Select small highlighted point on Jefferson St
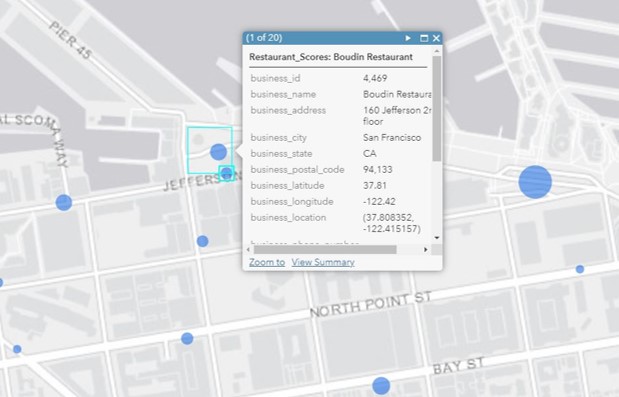The height and width of the screenshot is (397, 619). 226,173
